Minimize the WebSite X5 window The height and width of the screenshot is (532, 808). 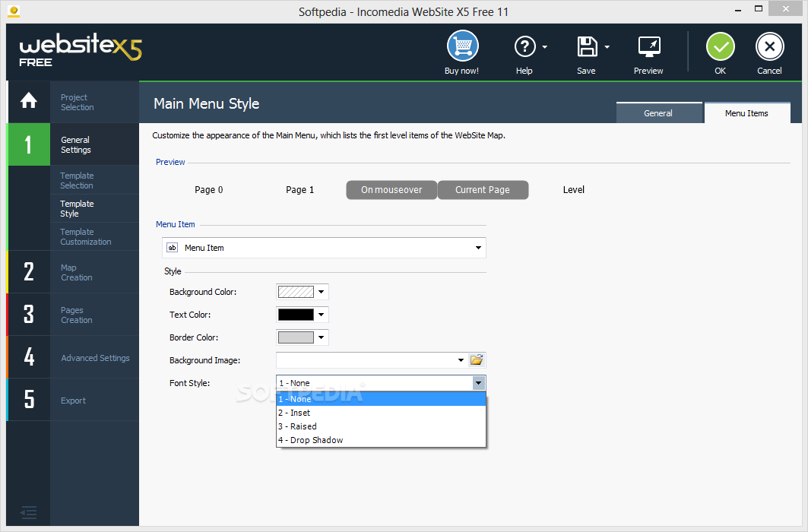pos(738,9)
